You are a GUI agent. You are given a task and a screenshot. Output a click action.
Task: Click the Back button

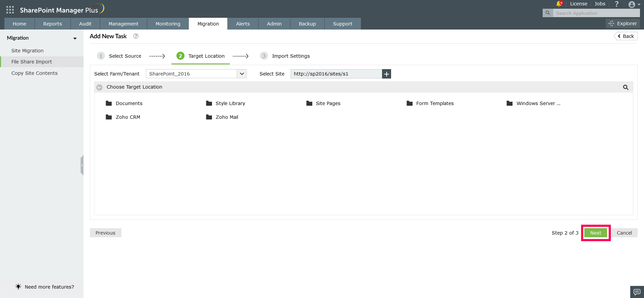626,36
